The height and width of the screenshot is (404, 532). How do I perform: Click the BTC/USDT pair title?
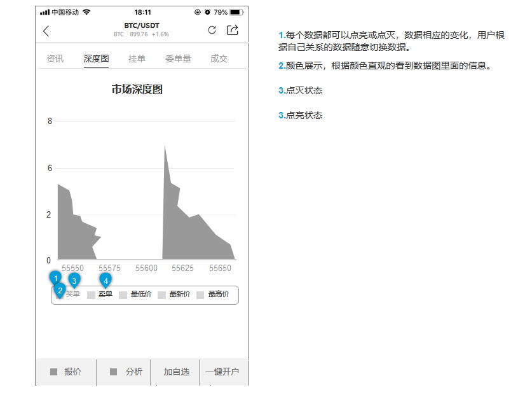[x=142, y=25]
